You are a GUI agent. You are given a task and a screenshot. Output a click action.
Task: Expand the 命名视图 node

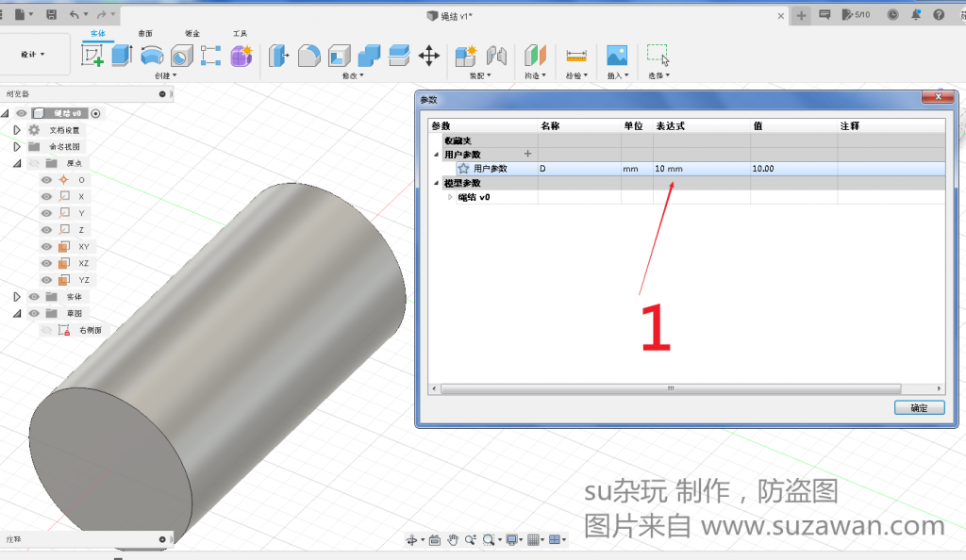coord(17,146)
